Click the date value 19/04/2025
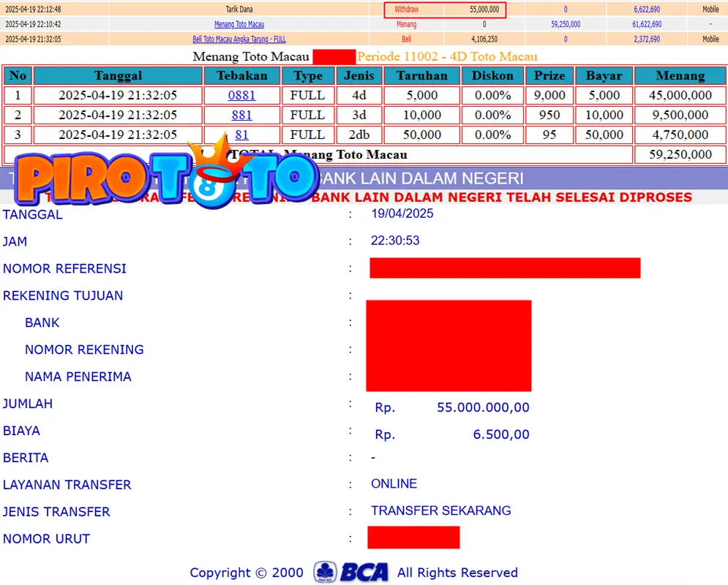This screenshot has width=728, height=585. click(402, 214)
